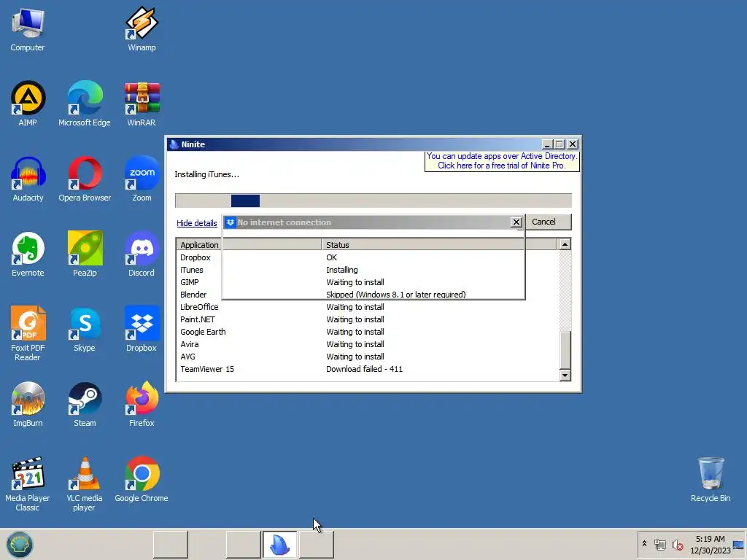Click the 'Download failed - 411' status

(x=364, y=369)
